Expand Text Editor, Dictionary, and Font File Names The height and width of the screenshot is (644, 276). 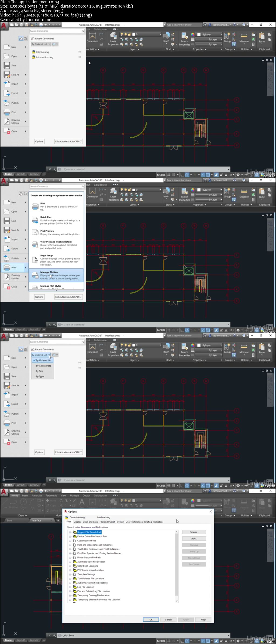tap(70, 549)
